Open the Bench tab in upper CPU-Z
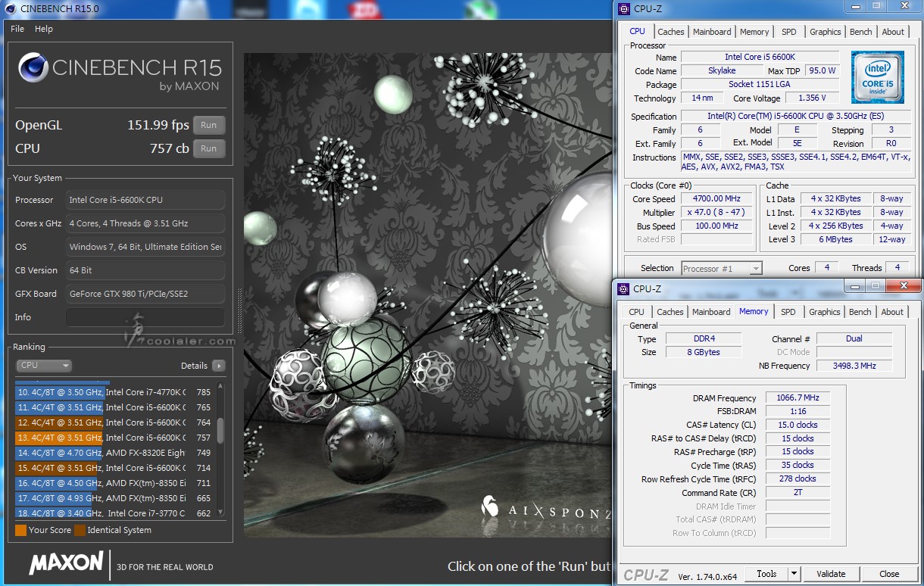Viewport: 924px width, 586px height. [x=861, y=32]
